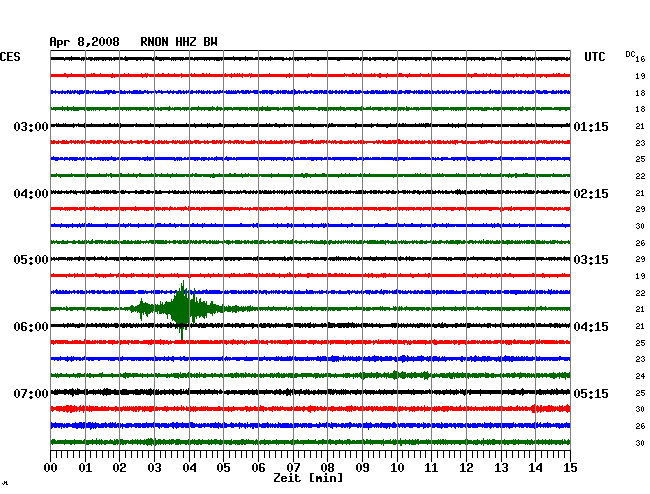This screenshot has width=650, height=494.
Task: Click the "UTC" column header
Action: coord(594,57)
